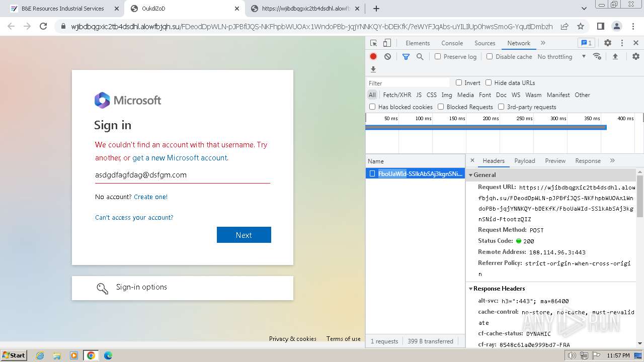The width and height of the screenshot is (644, 362).
Task: Open Internet Explorer from taskbar
Action: 40,355
